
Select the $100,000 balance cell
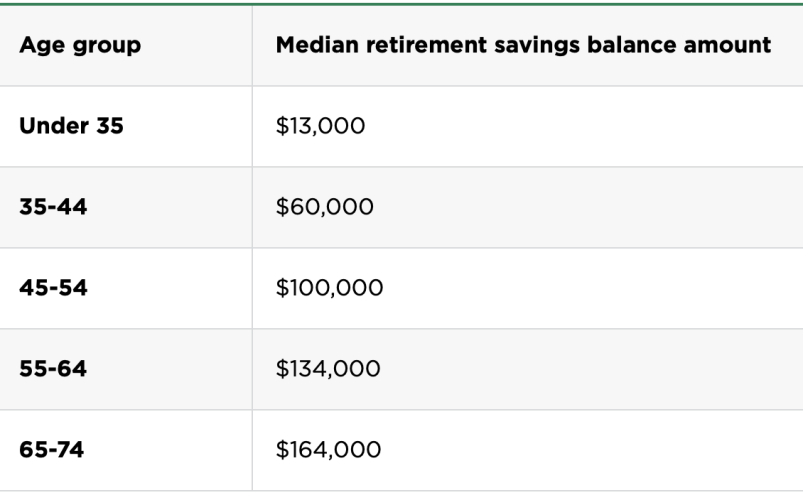click(329, 288)
